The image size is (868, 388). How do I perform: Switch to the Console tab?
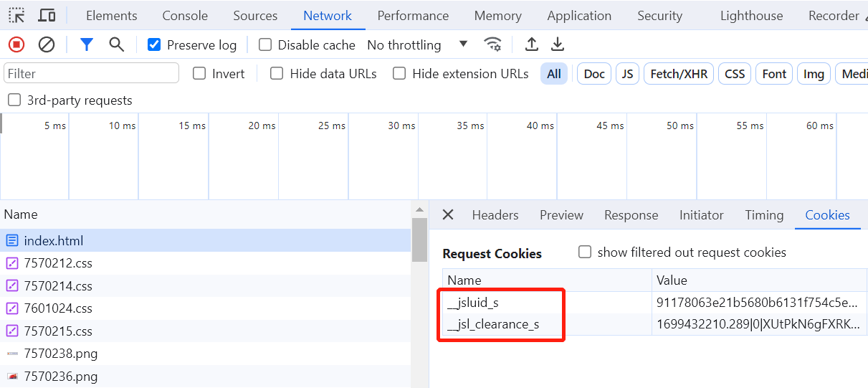click(185, 15)
